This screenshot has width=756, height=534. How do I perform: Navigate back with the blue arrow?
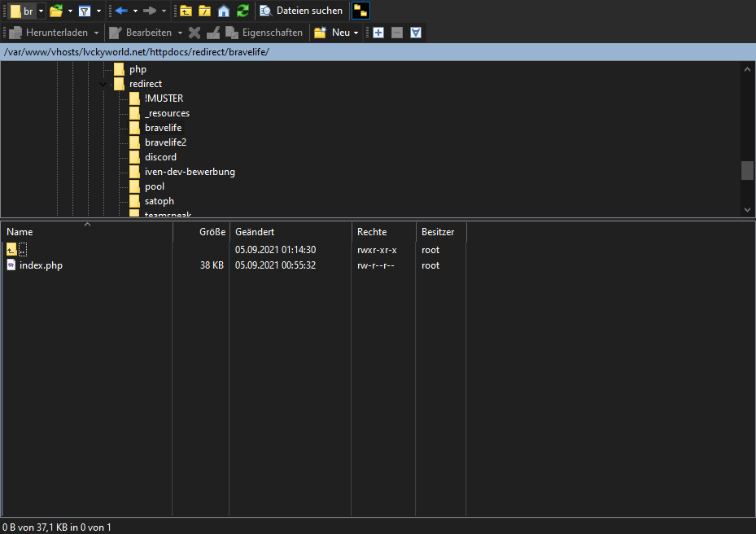(x=122, y=11)
